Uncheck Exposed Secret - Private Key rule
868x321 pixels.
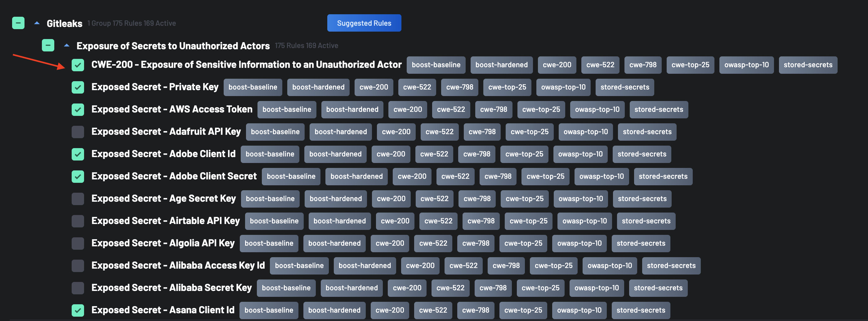pos(78,87)
